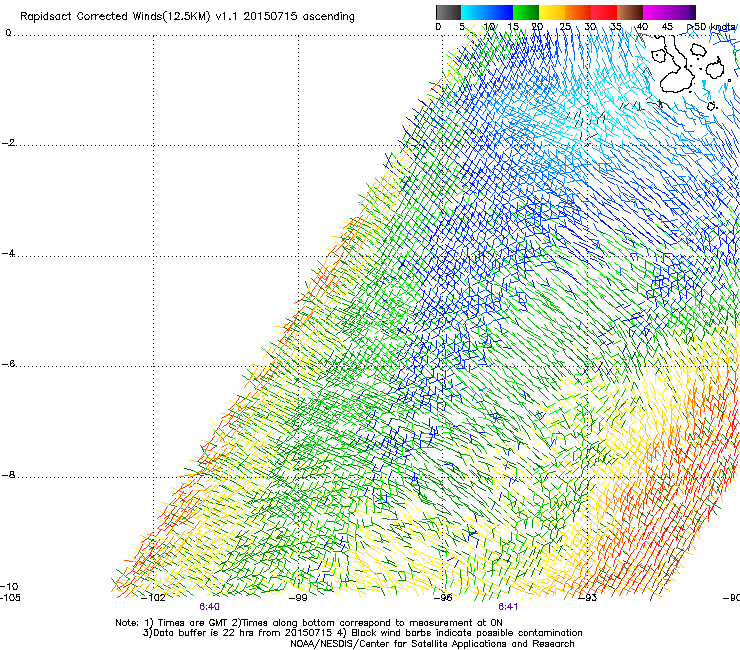Select the magenta-purple 40-50 knot color band
The height and width of the screenshot is (650, 740).
click(669, 12)
